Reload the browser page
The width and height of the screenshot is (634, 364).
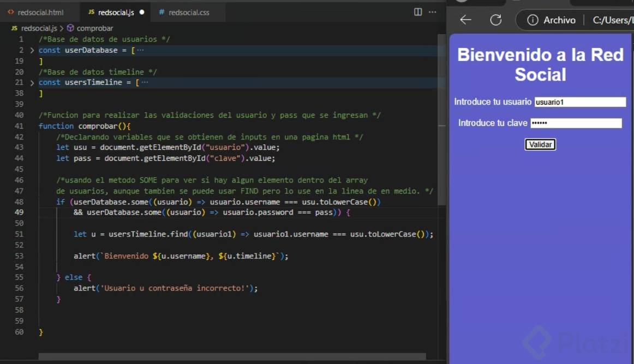click(496, 20)
